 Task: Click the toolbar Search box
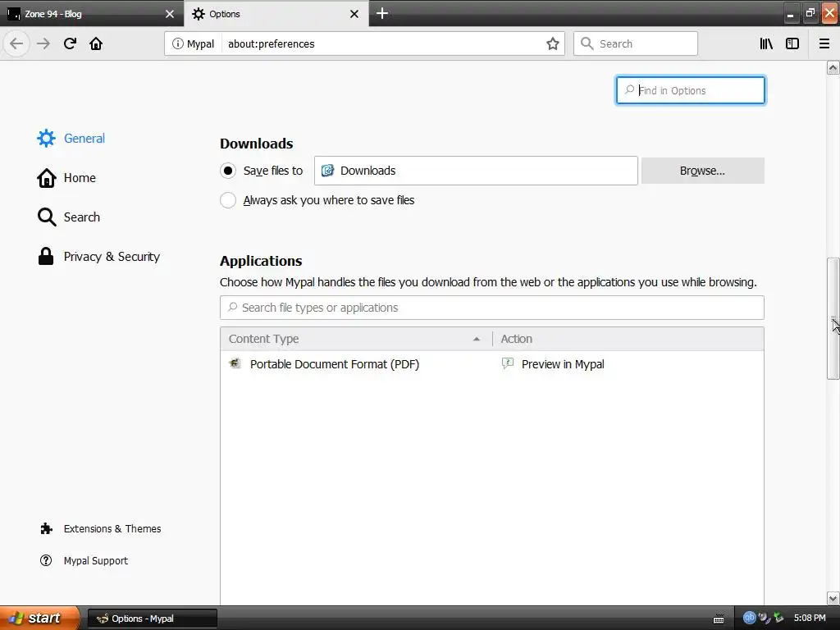636,44
